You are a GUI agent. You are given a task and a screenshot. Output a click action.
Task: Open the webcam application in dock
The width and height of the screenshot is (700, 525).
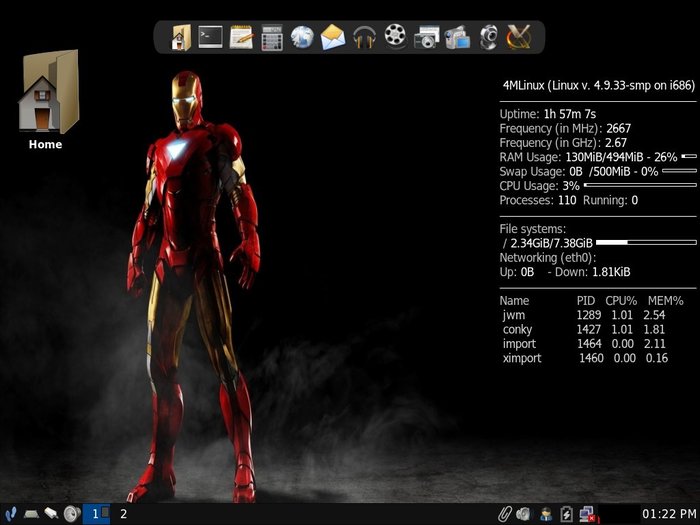[488, 38]
